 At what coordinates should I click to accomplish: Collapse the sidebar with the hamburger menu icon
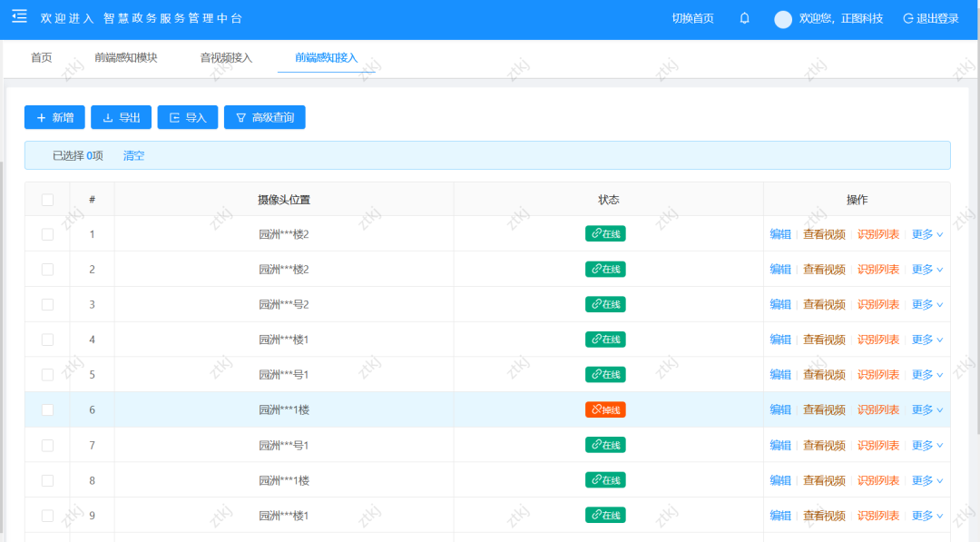pos(19,17)
